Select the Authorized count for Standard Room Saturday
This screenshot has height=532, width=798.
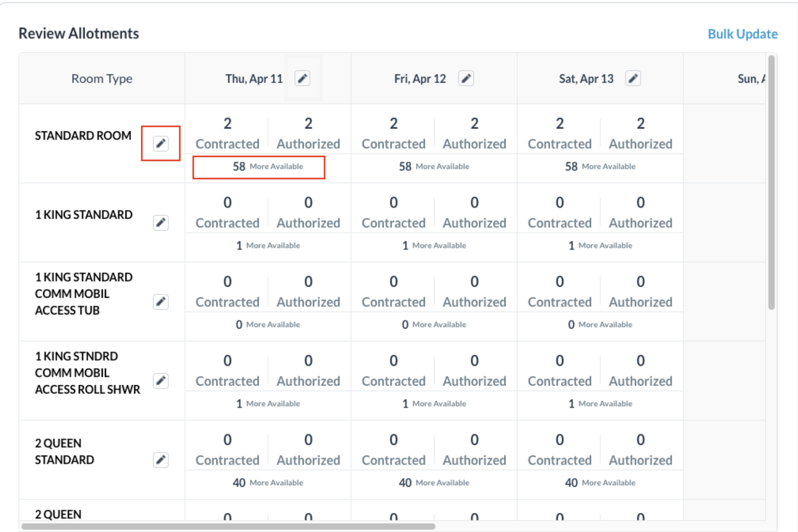[640, 133]
